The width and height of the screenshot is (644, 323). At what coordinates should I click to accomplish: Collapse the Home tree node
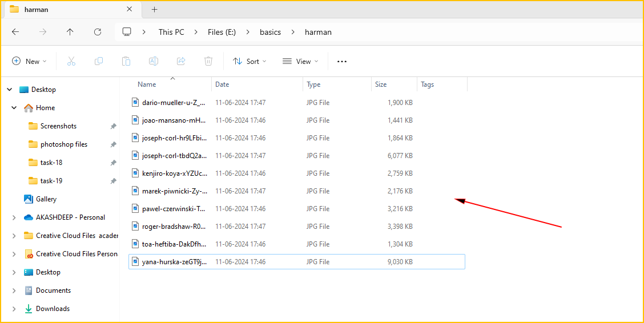14,108
